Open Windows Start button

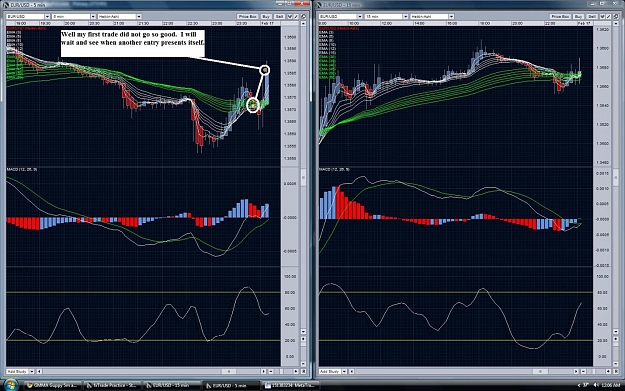tap(10, 385)
